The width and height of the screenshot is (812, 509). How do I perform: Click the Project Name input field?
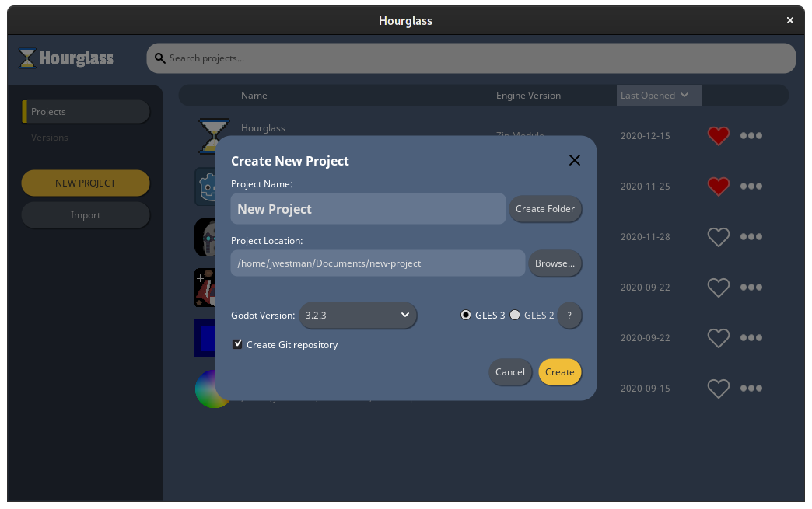[x=368, y=209]
